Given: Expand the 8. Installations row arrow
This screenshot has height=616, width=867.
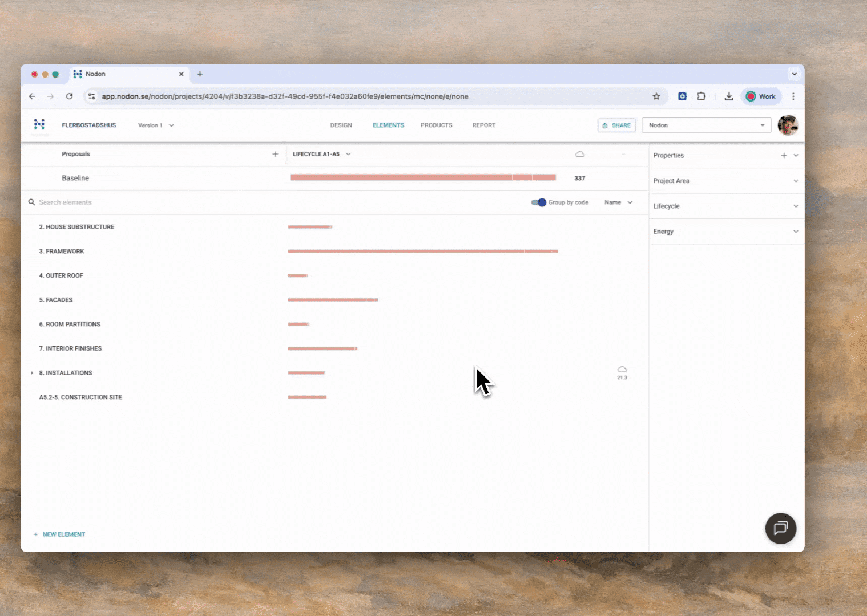Looking at the screenshot, I should click(31, 373).
